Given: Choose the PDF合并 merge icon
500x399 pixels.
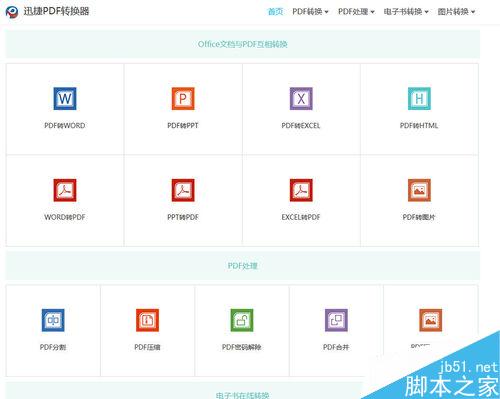Looking at the screenshot, I should tap(336, 320).
